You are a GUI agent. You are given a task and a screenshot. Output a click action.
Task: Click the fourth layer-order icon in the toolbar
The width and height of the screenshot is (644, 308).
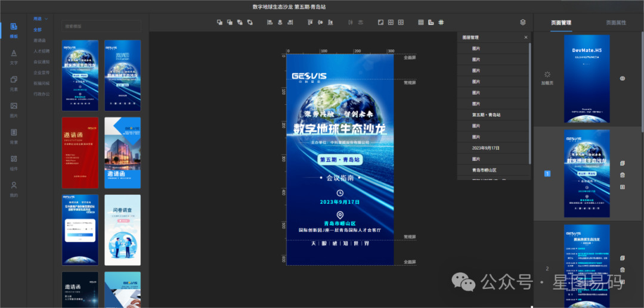coord(249,22)
